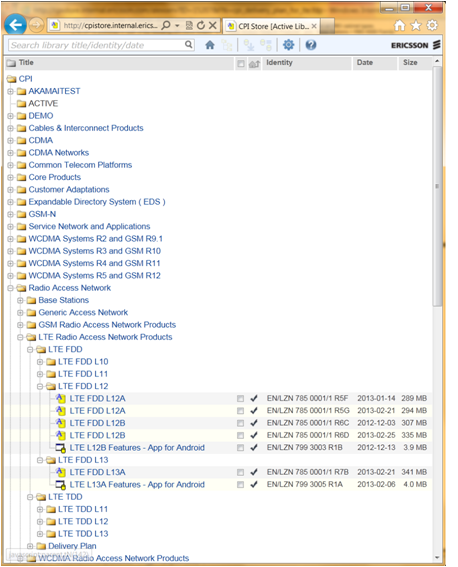Click checkmark icon in EN/LZN 799 3005 R1A row
The height and width of the screenshot is (567, 458).
point(254,484)
